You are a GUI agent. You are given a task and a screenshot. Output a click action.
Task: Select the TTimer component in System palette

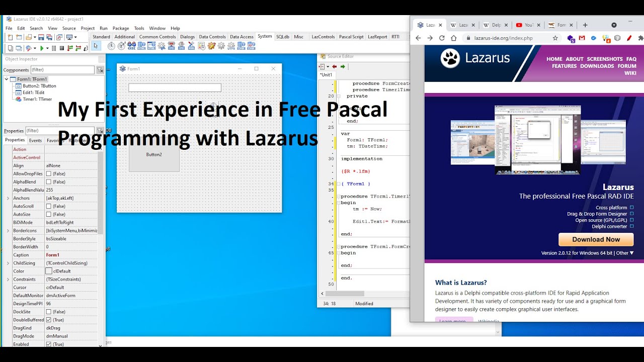[x=111, y=46]
